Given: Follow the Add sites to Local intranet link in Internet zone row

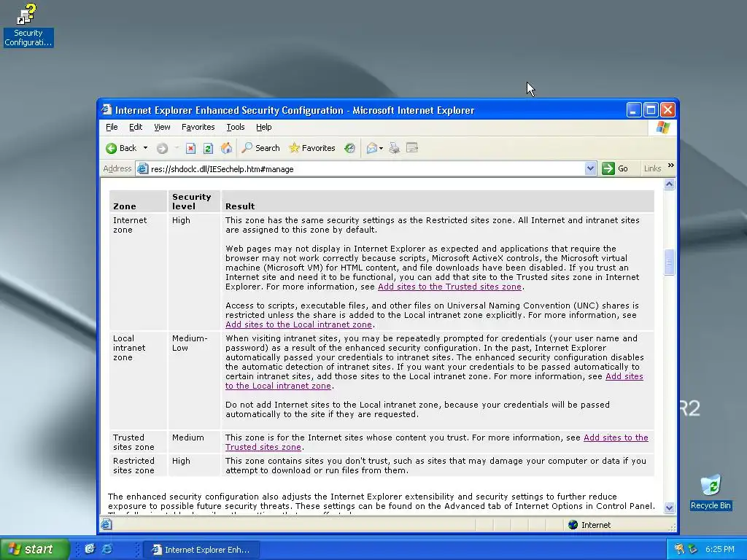Looking at the screenshot, I should (298, 324).
